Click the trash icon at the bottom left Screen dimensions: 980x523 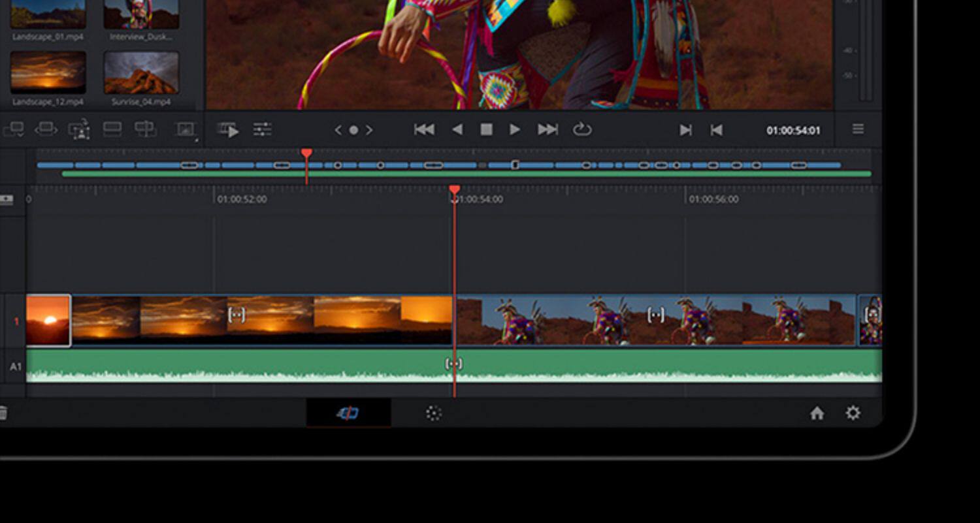click(x=3, y=413)
